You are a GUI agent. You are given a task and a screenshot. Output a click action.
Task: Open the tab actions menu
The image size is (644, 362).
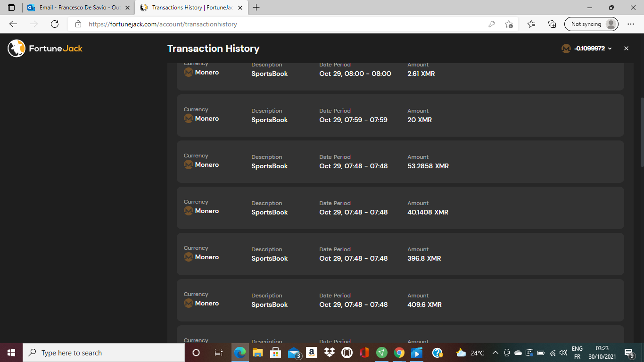tap(11, 8)
